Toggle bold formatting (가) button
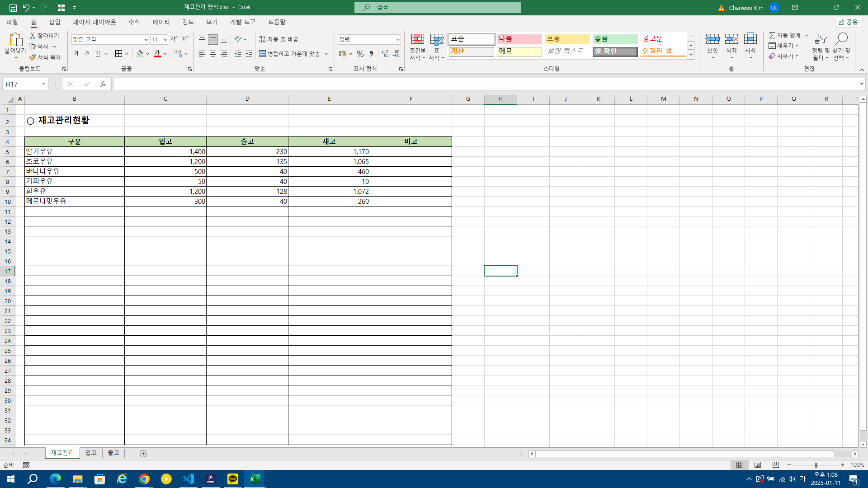Screen dimensions: 868x488 coord(76,54)
